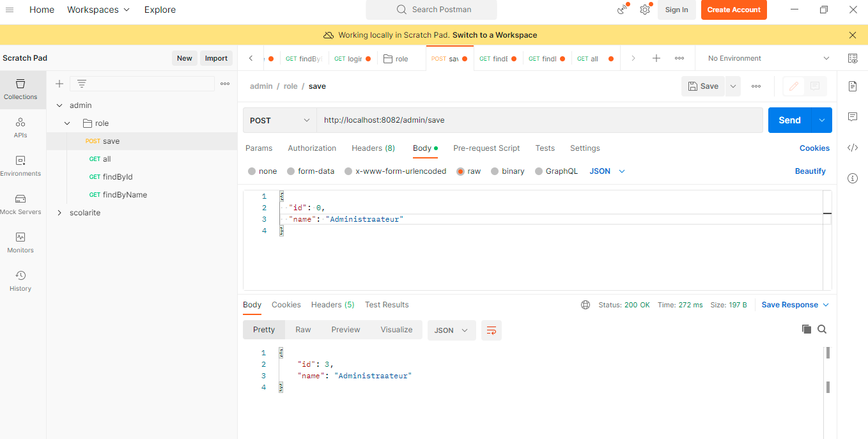
Task: Open the Environments panel
Action: point(20,166)
